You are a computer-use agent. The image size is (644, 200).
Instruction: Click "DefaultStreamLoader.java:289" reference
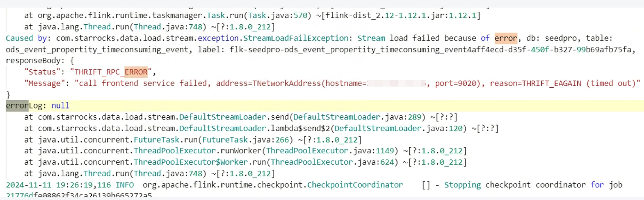pos(357,117)
